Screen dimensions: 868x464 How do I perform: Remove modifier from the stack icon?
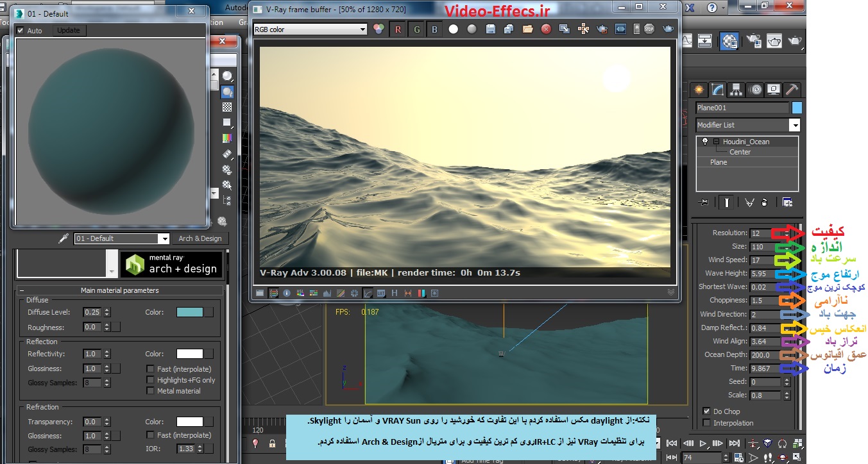click(x=764, y=202)
